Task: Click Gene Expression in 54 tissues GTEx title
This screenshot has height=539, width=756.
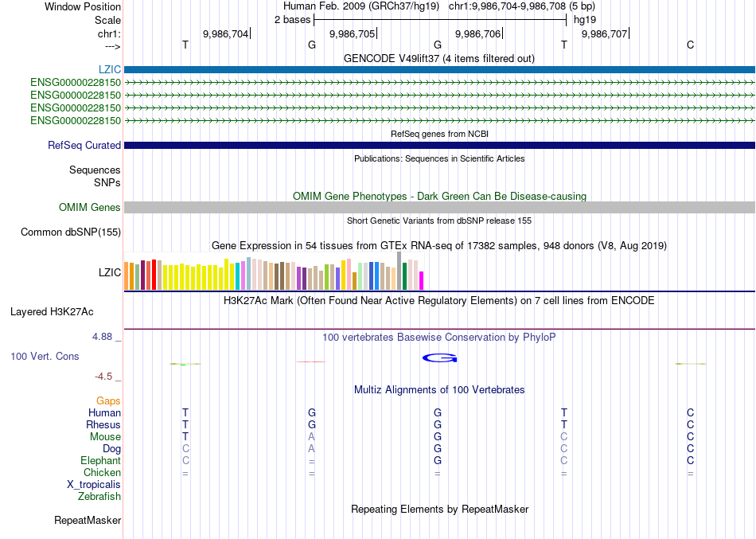Action: point(439,245)
